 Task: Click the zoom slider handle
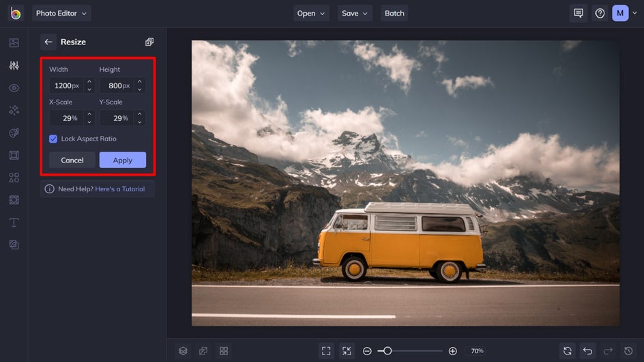click(x=387, y=351)
